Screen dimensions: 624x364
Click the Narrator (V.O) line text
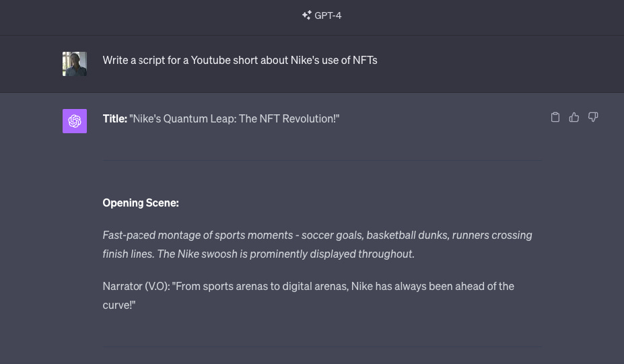pos(308,295)
